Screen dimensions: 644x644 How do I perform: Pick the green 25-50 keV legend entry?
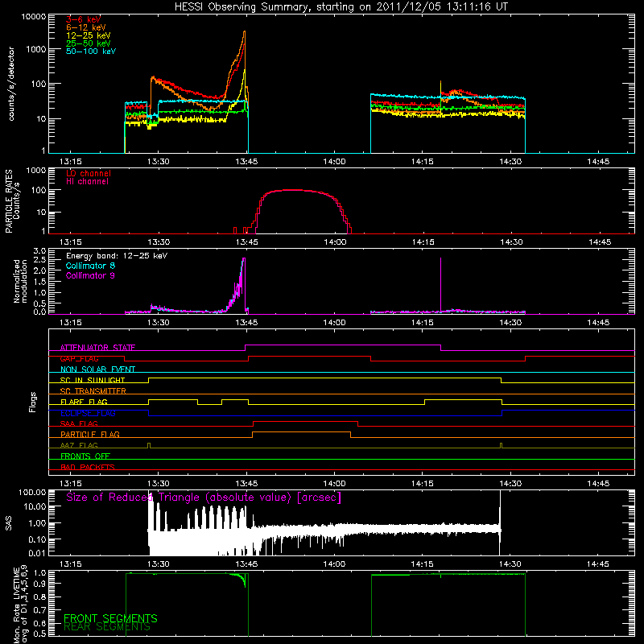click(88, 43)
